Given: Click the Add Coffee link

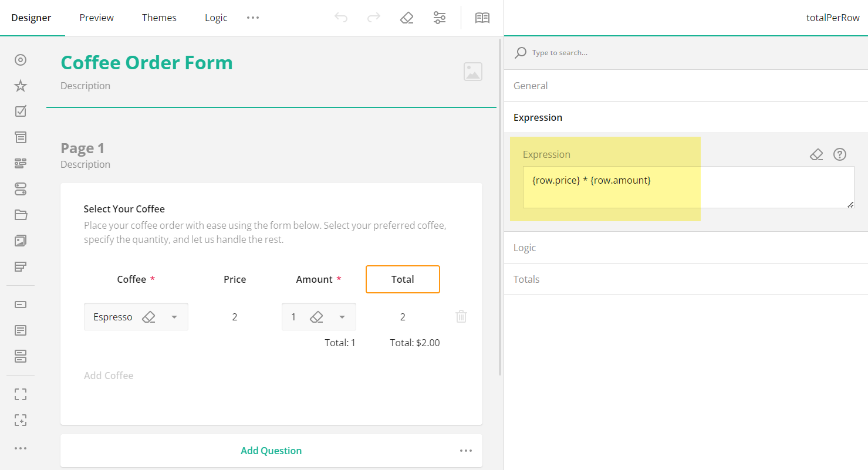Looking at the screenshot, I should [109, 375].
